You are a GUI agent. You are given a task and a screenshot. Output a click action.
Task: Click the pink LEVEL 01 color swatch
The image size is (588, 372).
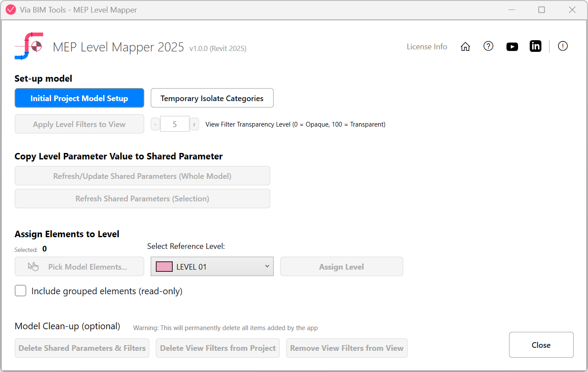164,267
